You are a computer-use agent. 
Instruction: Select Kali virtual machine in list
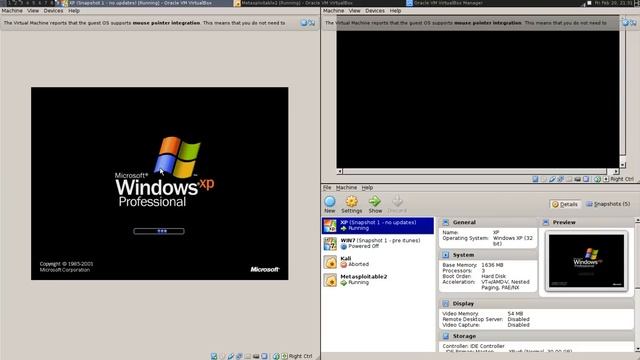pyautogui.click(x=378, y=261)
